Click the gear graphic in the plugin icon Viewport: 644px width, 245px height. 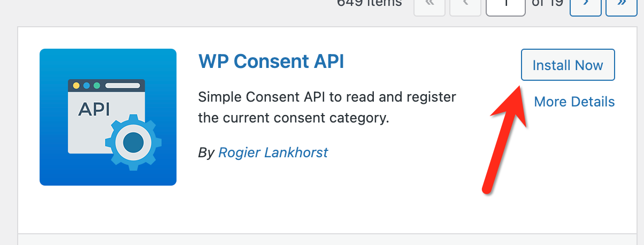(x=133, y=142)
